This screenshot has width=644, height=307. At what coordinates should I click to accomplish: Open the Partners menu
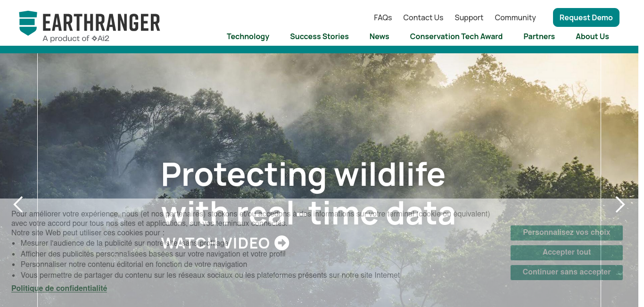pyautogui.click(x=539, y=36)
